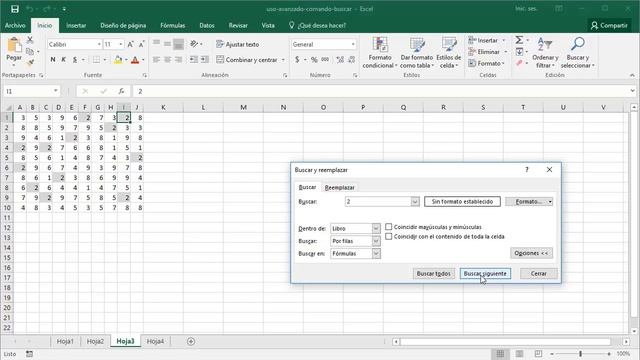Click the dialog help question mark

[527, 169]
